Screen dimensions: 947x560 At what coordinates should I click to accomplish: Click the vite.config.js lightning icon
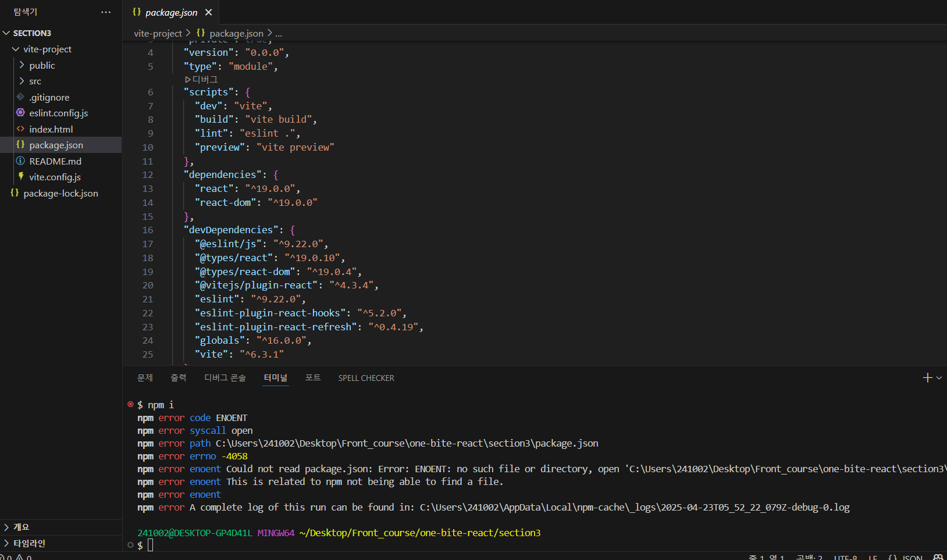coord(21,177)
